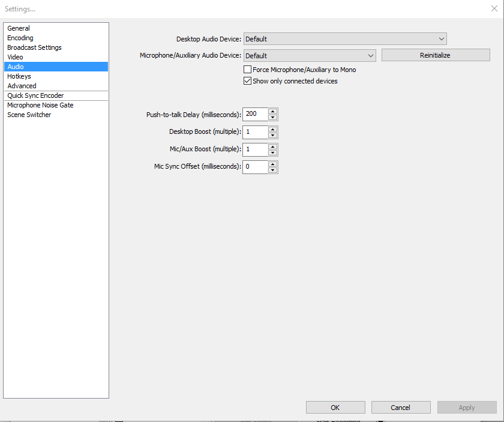Click the Cancel button

(x=401, y=407)
